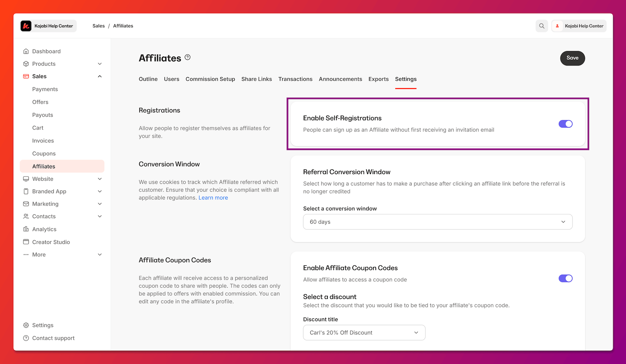Open the Kajabi Help Center account menu
The image size is (626, 364).
pyautogui.click(x=578, y=26)
